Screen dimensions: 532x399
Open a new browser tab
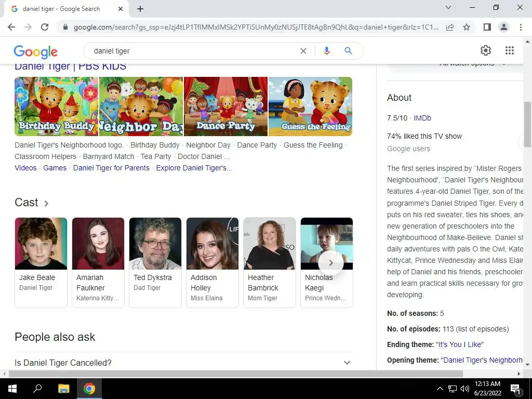[140, 9]
